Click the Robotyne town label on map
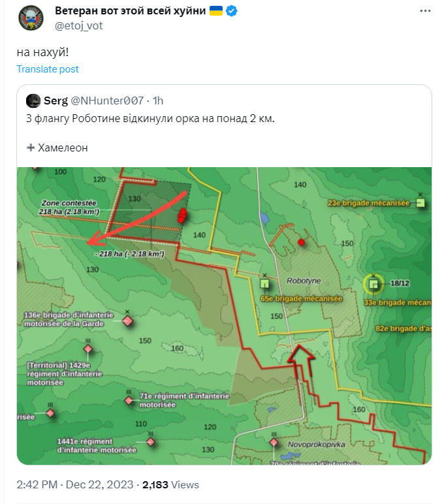The image size is (444, 504). click(304, 280)
